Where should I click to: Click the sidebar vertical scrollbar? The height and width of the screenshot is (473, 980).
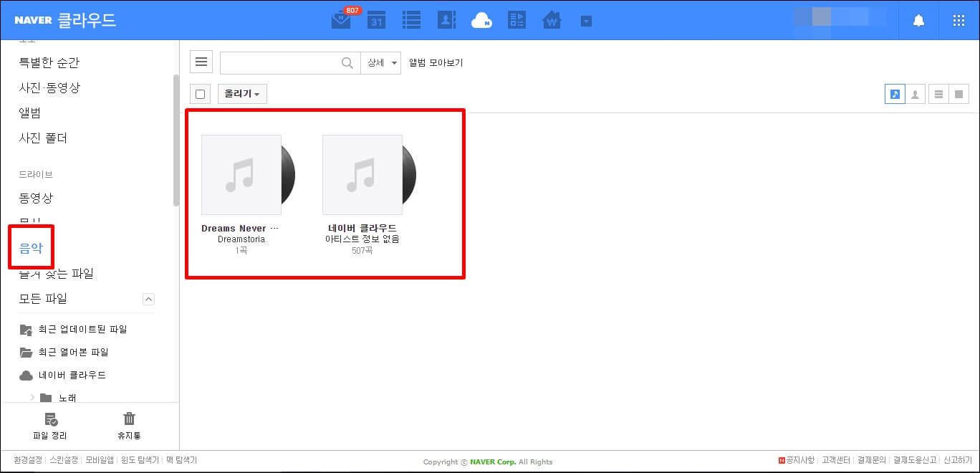point(176,140)
